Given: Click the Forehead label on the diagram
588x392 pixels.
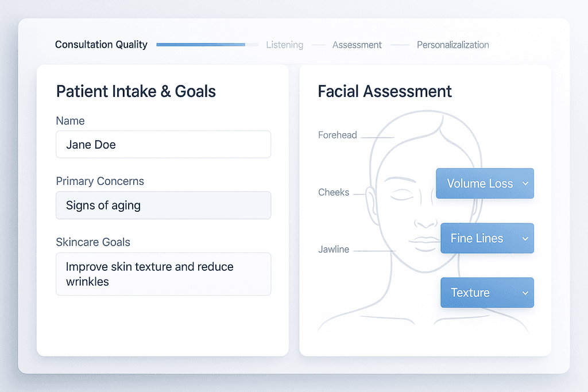Looking at the screenshot, I should pyautogui.click(x=338, y=135).
